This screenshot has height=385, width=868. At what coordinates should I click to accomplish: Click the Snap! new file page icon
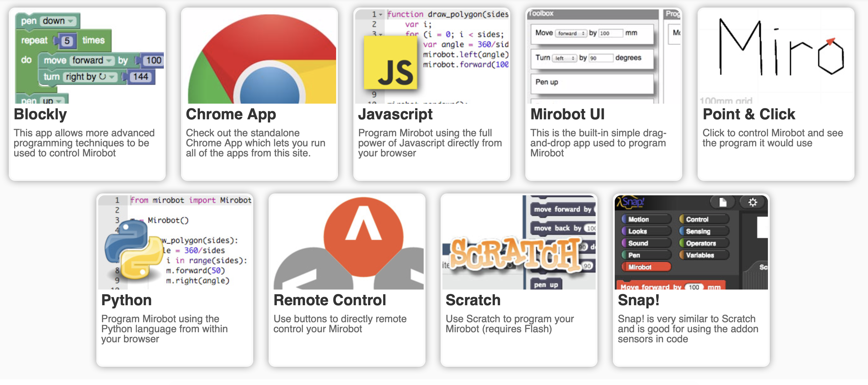pos(723,202)
